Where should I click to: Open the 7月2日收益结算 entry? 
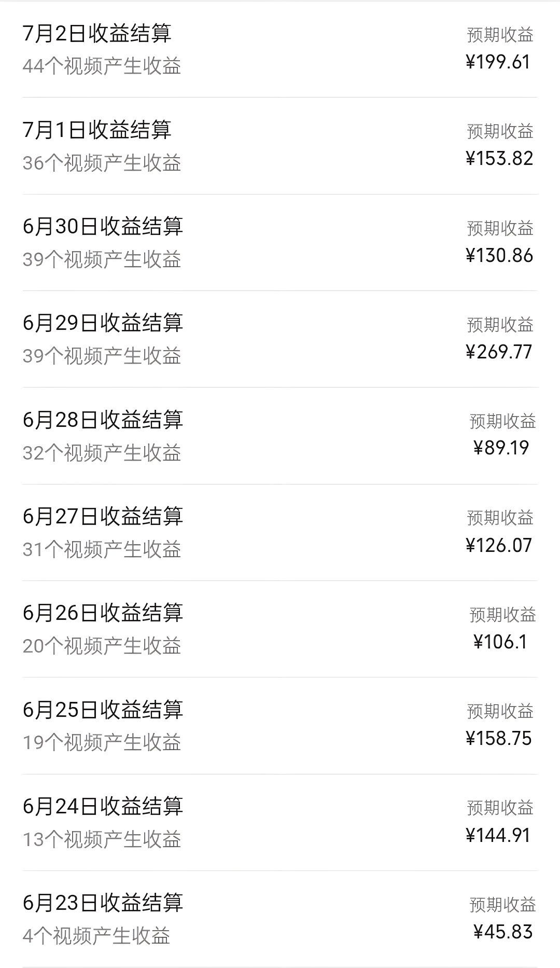[x=97, y=34]
